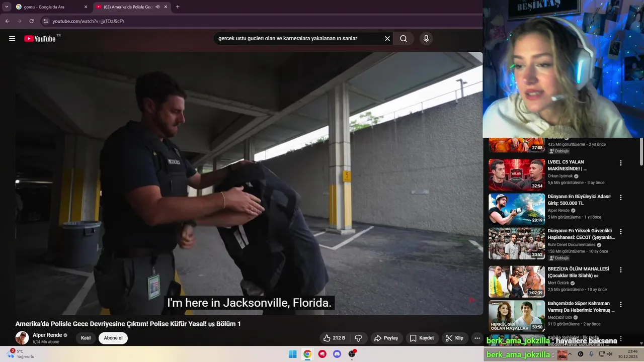
Task: Open the tab search dropdown arrow
Action: click(7, 7)
